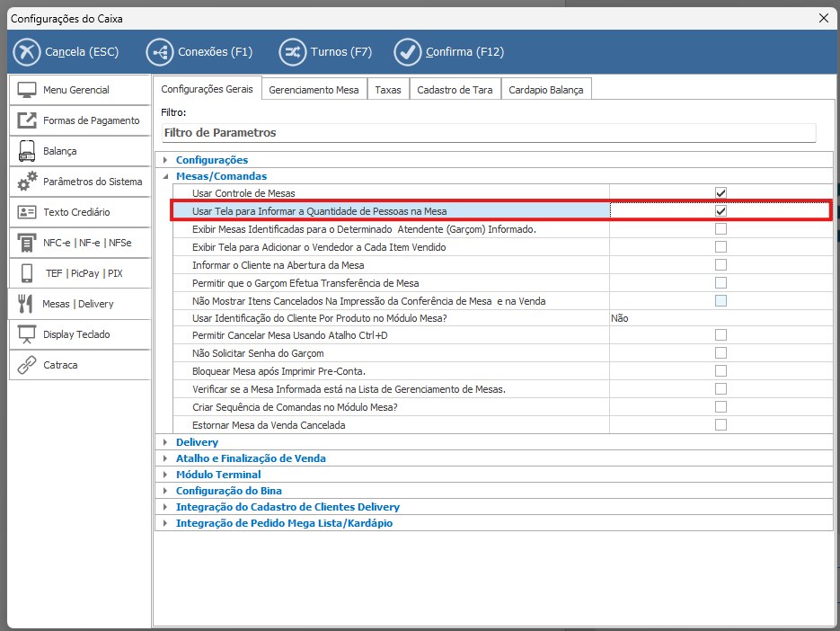Click the Texto Crediário sidebar button
The image size is (840, 631).
(79, 212)
